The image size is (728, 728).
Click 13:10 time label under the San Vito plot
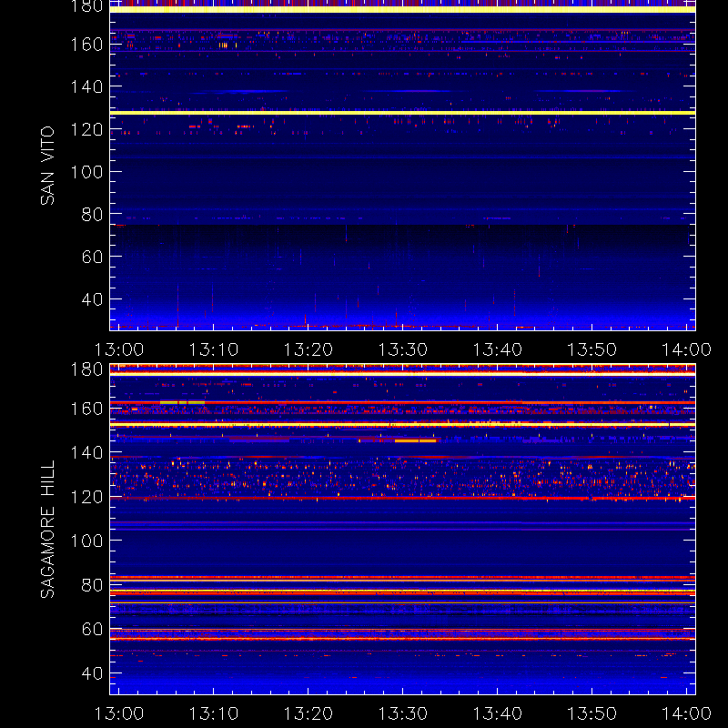[x=214, y=349]
